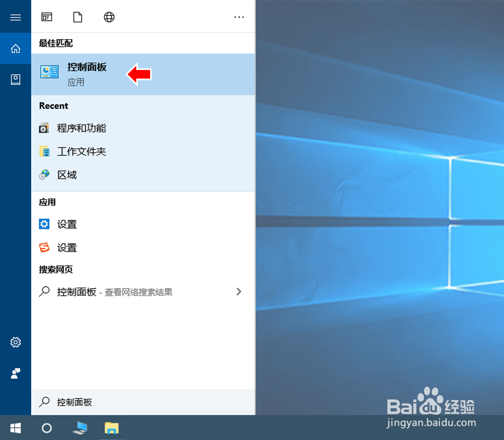Filter results by web globe icon
504x440 pixels.
pos(109,17)
